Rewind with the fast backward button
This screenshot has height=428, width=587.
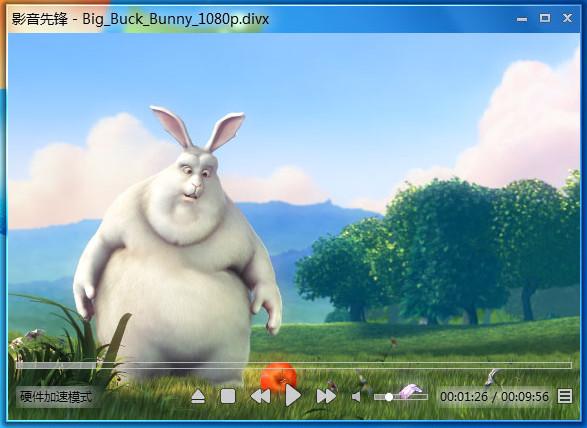click(x=260, y=396)
